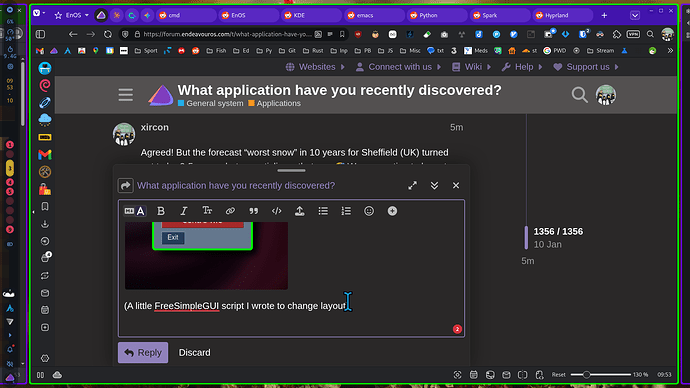The width and height of the screenshot is (690, 388).
Task: Go to EndeavourOS forum home logo
Action: click(161, 95)
